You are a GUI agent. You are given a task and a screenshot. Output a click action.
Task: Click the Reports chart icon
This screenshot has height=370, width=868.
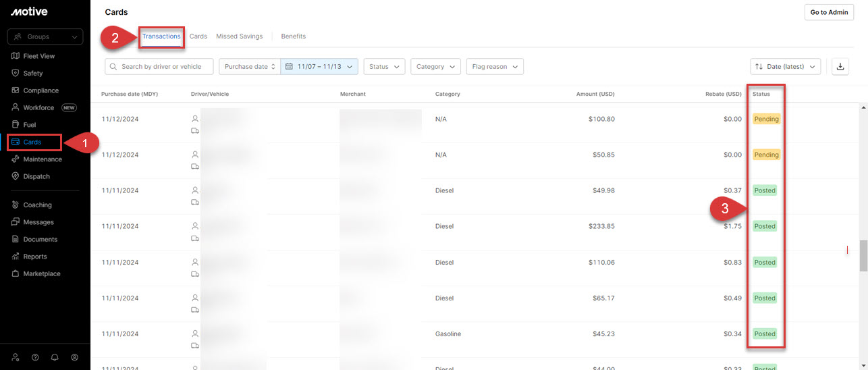(16, 257)
